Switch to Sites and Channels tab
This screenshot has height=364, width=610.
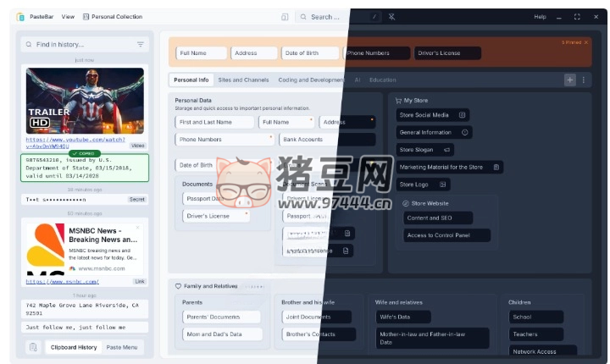[x=243, y=80]
